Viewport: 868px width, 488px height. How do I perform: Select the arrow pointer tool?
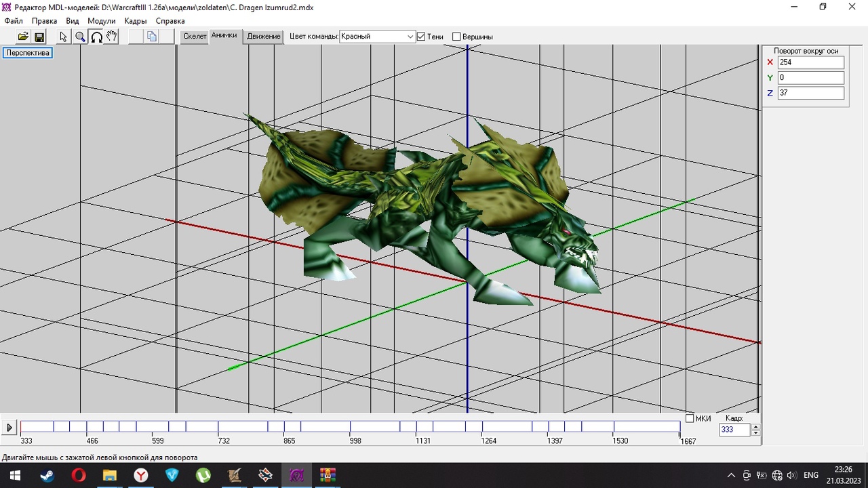(x=64, y=37)
